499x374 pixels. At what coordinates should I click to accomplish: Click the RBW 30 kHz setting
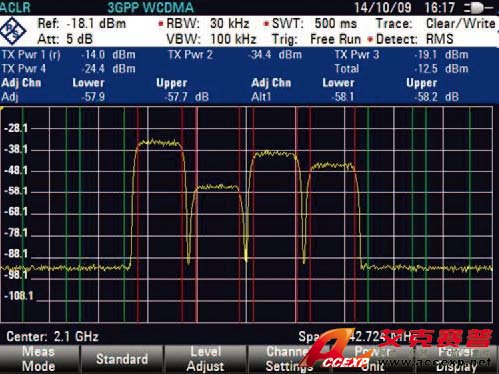[208, 24]
